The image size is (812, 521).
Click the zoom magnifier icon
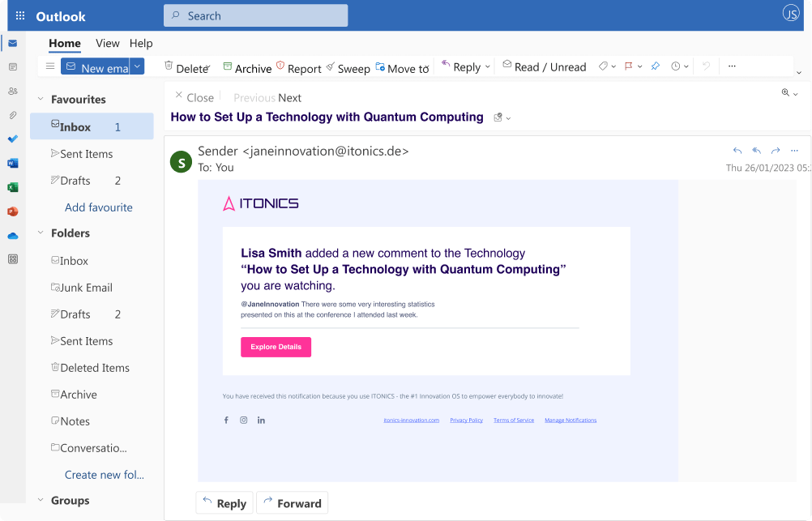pos(785,92)
